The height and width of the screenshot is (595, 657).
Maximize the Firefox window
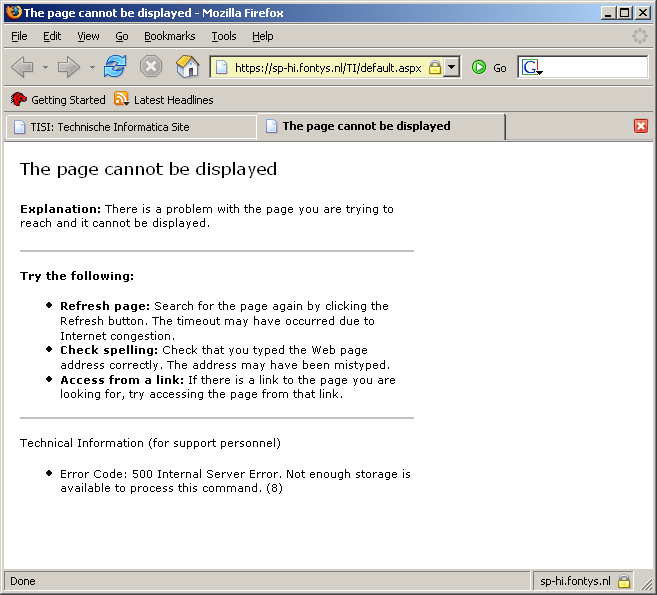(x=624, y=13)
